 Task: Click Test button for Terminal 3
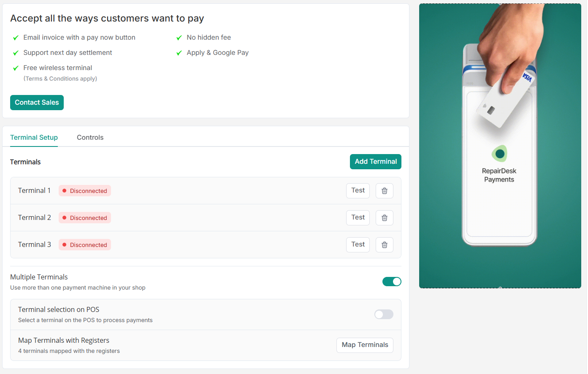click(358, 245)
